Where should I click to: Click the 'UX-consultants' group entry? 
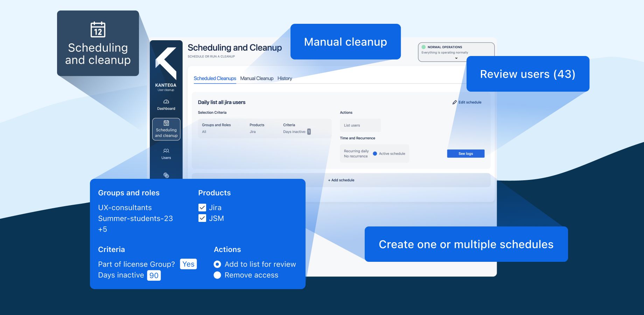(125, 208)
